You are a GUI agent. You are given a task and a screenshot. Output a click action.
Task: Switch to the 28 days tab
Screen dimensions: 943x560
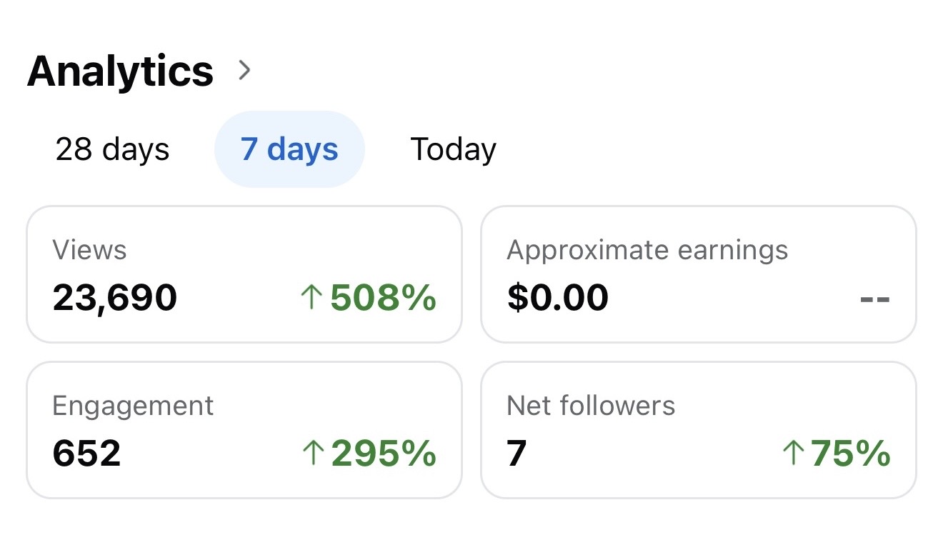click(x=113, y=150)
